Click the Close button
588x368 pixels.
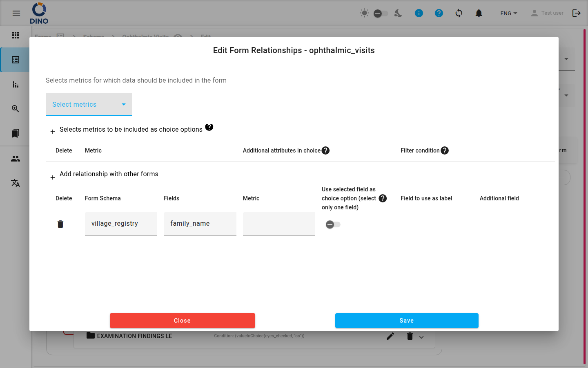pos(183,321)
